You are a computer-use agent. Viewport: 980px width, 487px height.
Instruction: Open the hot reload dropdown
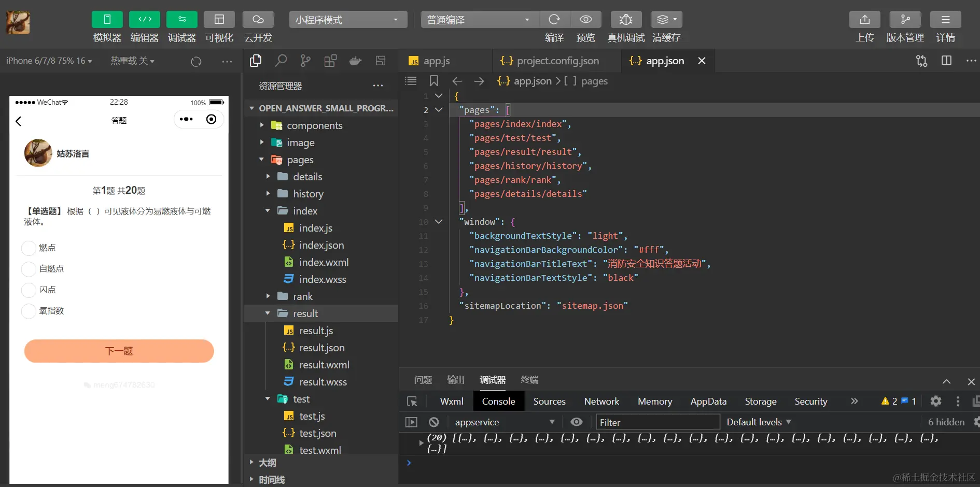click(132, 61)
